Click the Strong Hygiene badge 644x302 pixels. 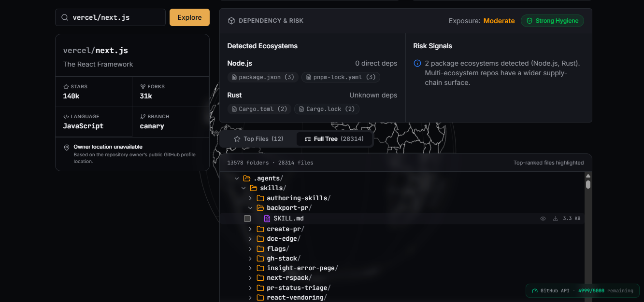point(552,21)
